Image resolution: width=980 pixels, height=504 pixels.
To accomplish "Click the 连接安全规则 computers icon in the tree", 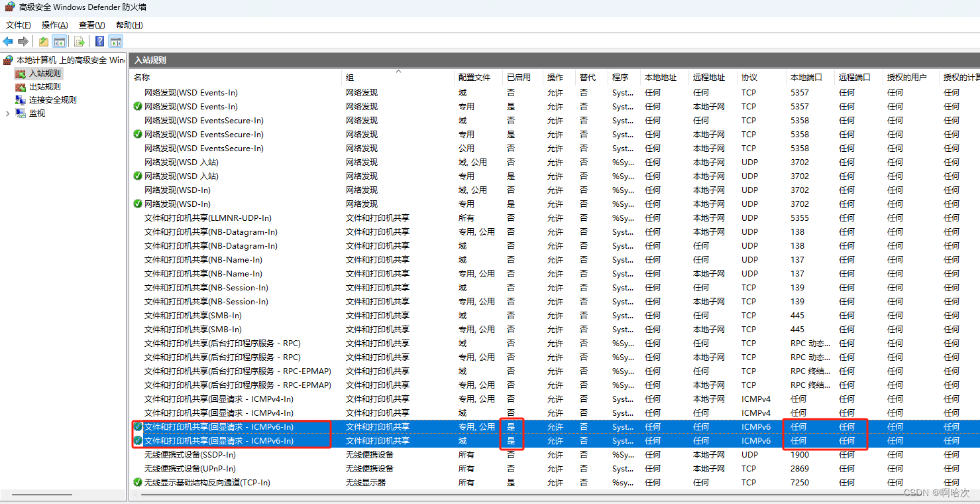I will pyautogui.click(x=21, y=100).
